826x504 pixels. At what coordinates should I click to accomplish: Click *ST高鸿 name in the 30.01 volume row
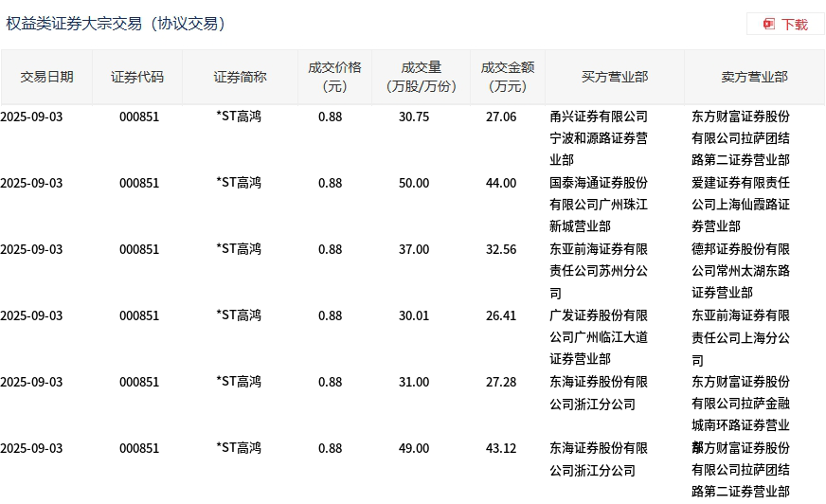pos(239,315)
